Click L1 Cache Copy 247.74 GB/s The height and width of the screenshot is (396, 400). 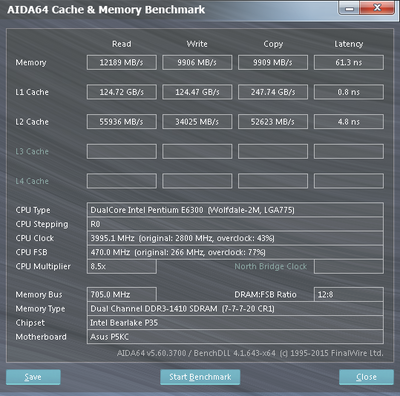pos(273,92)
